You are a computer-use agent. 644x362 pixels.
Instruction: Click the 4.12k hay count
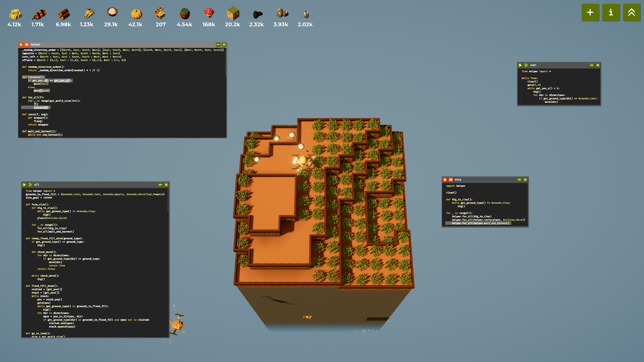(14, 24)
